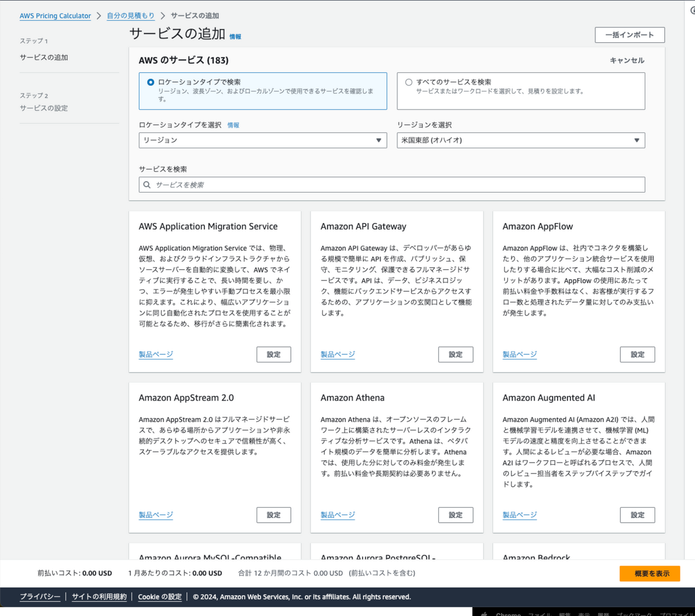
Task: Select step 1 サービスの追加 in sidebar
Action: (44, 57)
